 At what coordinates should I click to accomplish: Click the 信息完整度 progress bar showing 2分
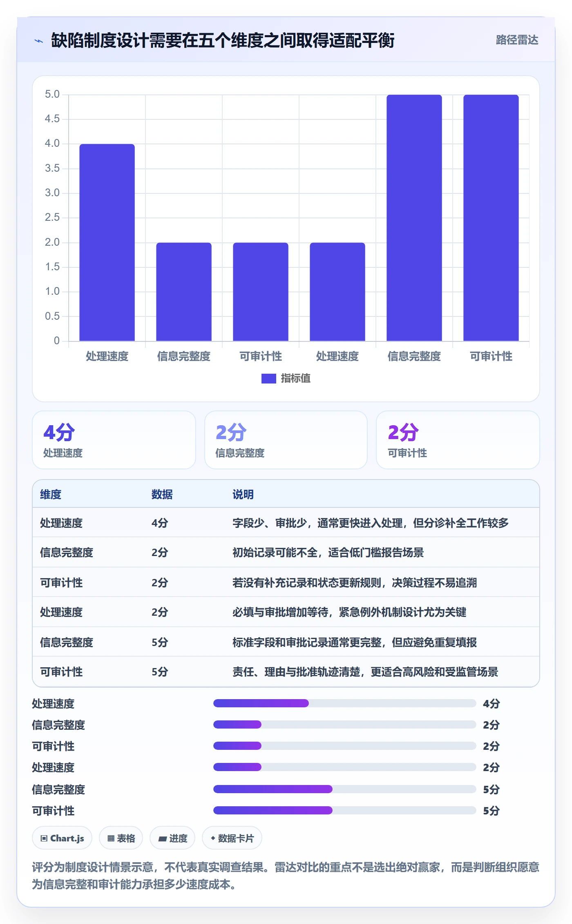click(x=344, y=724)
